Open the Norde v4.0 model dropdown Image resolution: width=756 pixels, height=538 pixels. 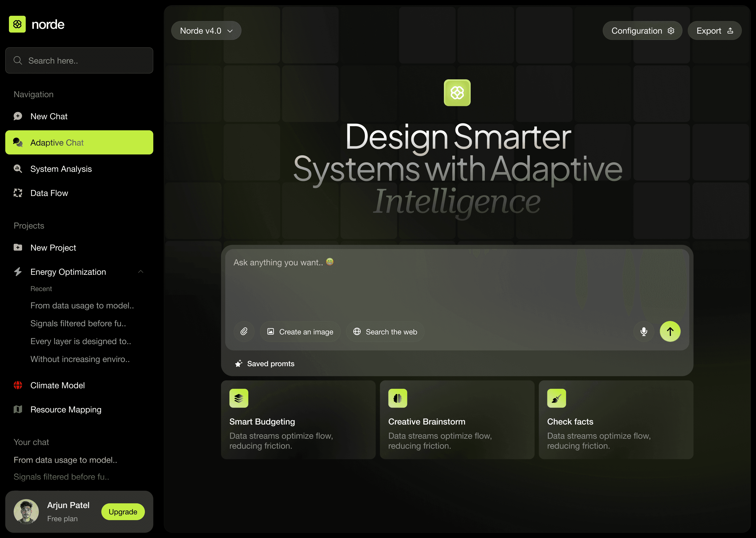[206, 31]
